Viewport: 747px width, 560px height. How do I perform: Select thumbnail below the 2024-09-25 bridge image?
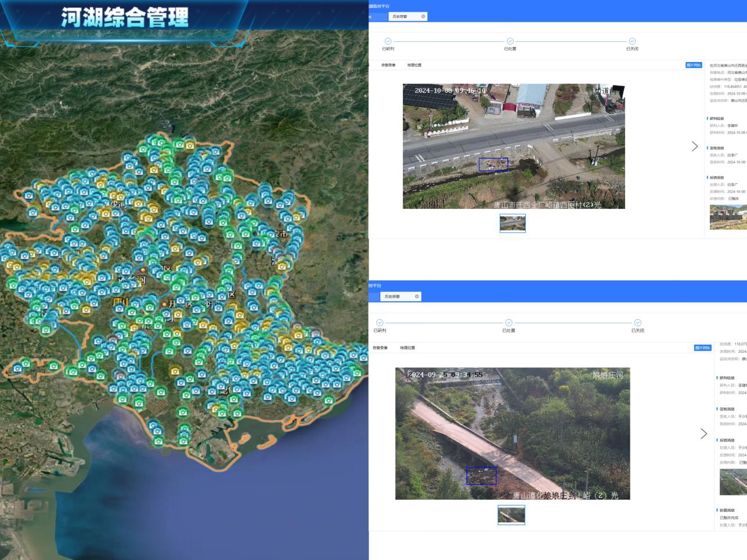511,515
